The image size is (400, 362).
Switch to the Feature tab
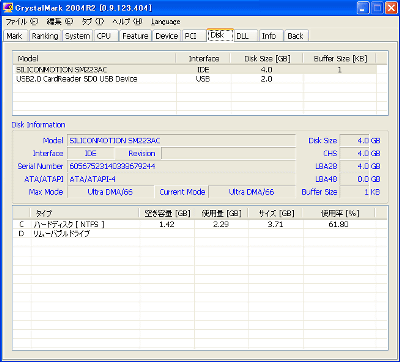click(135, 36)
